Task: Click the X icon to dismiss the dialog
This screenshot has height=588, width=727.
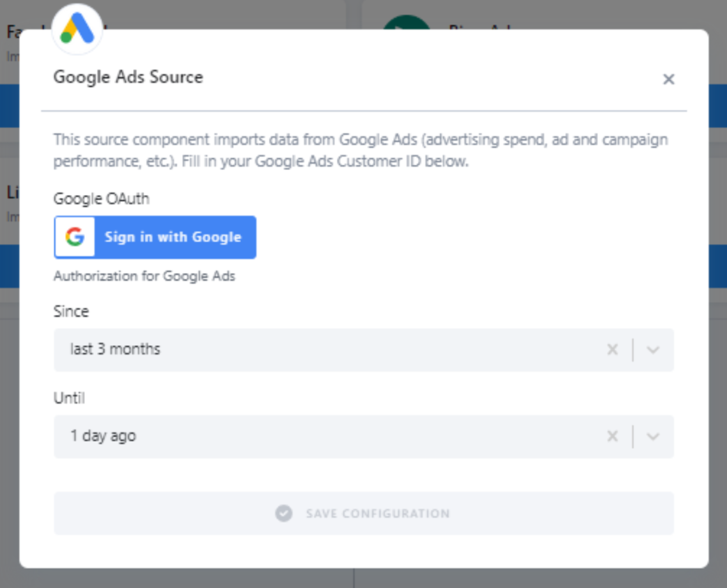Action: tap(669, 79)
